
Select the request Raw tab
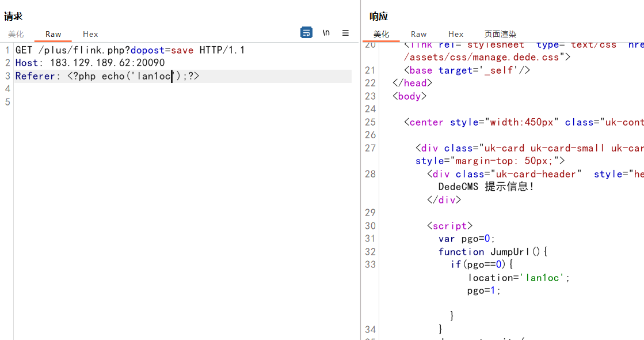(53, 34)
